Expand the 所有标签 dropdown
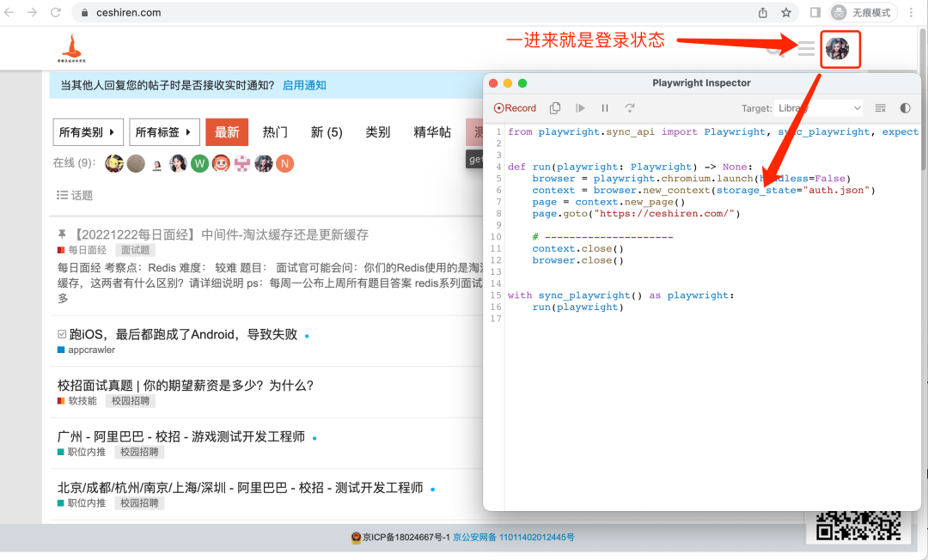Image resolution: width=928 pixels, height=560 pixels. pyautogui.click(x=164, y=131)
